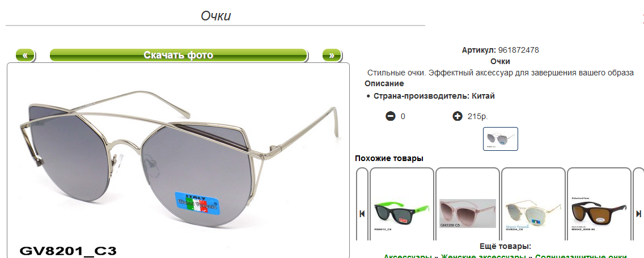This screenshot has width=644, height=258.
Task: Go to previous photo with « button
Action: click(26, 56)
